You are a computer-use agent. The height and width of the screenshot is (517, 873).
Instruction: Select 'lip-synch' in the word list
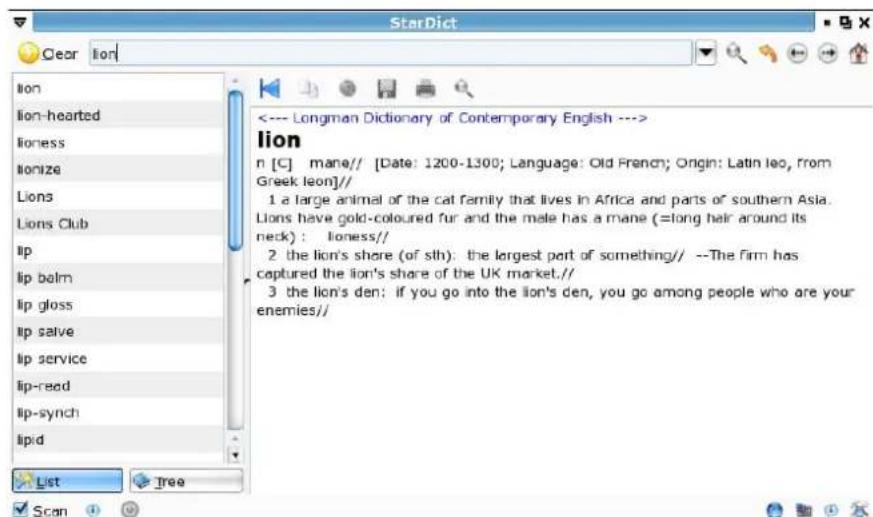[117, 412]
